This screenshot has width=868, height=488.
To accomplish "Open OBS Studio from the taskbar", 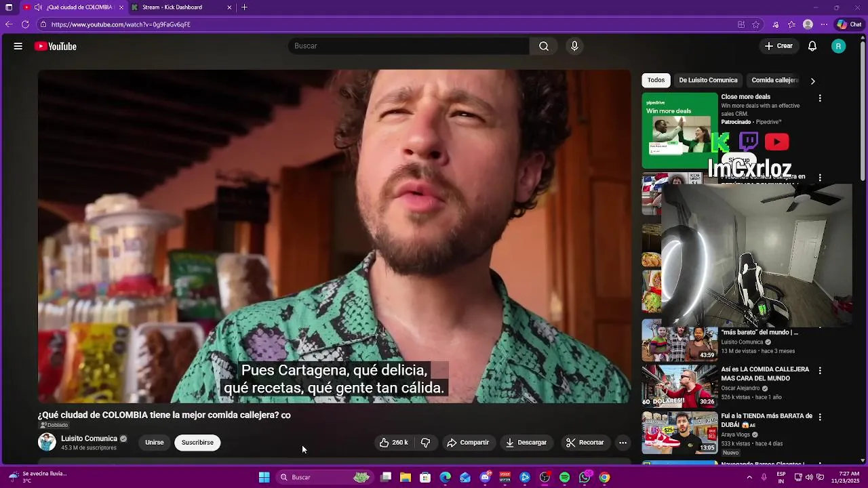I will (545, 477).
